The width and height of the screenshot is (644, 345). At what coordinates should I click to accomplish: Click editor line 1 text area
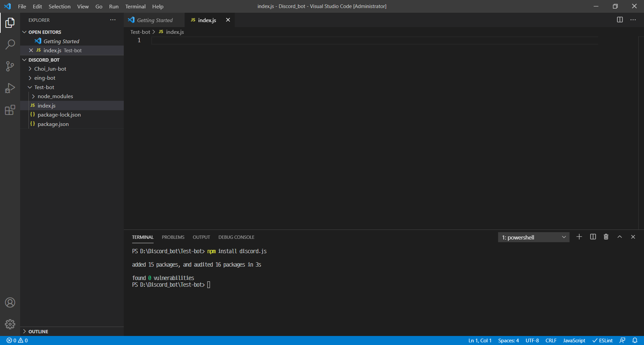(x=374, y=41)
